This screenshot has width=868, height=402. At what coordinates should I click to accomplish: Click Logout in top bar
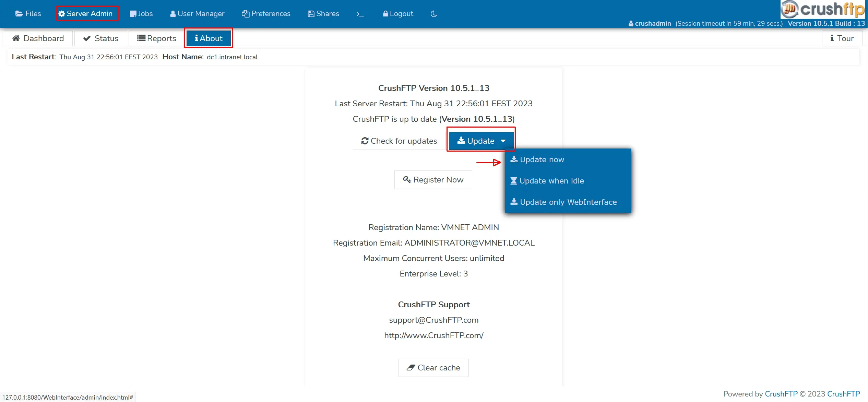(x=398, y=14)
